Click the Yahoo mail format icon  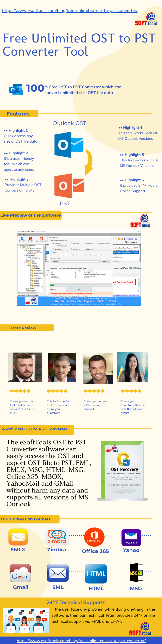point(131,537)
